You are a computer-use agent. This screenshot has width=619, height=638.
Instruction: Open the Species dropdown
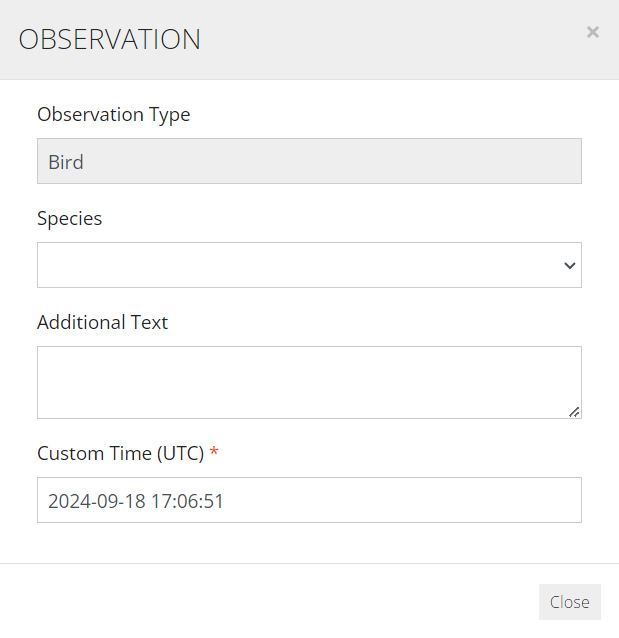(x=309, y=265)
